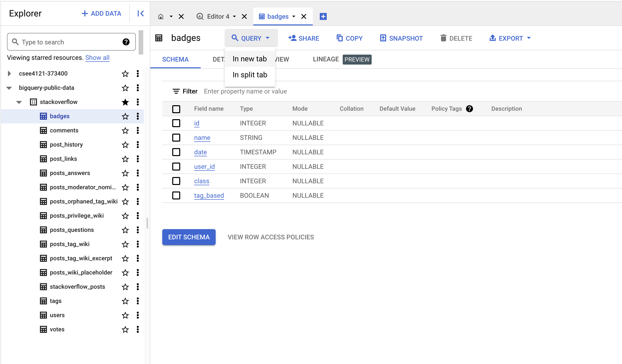Screen dimensions: 622x364
Task: Open the home tab dropdown arrow
Action: point(171,16)
